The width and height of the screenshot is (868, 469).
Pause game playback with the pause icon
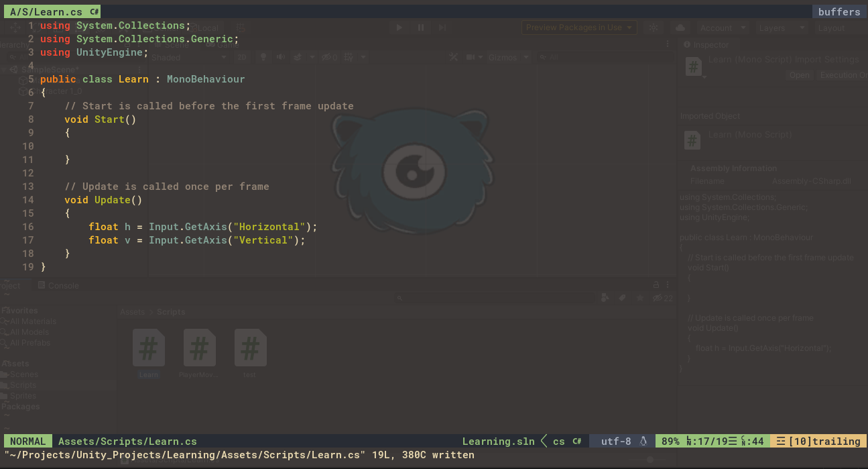(420, 28)
